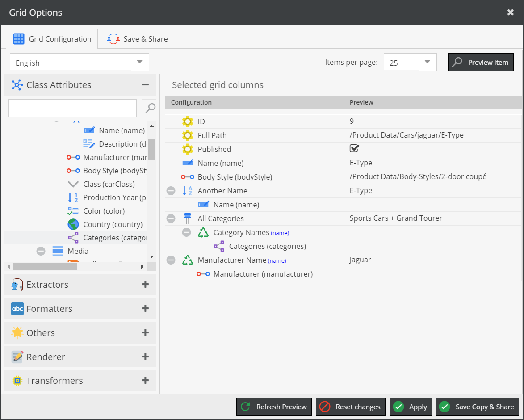Click the tree horizontal scrollbar thumb

point(45,266)
